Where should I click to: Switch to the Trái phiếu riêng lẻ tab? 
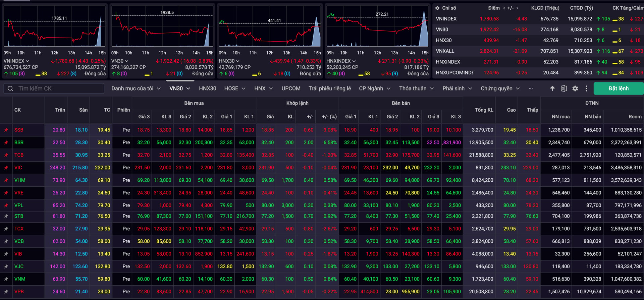pyautogui.click(x=330, y=88)
